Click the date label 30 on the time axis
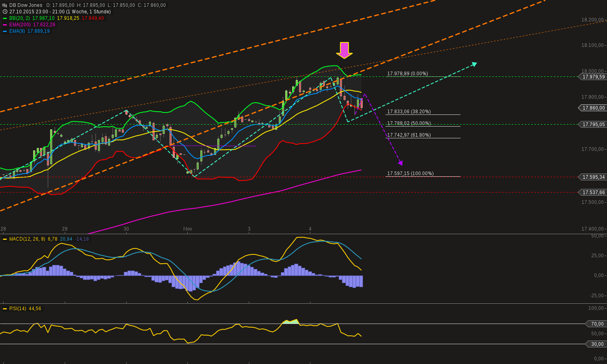 tap(126, 229)
